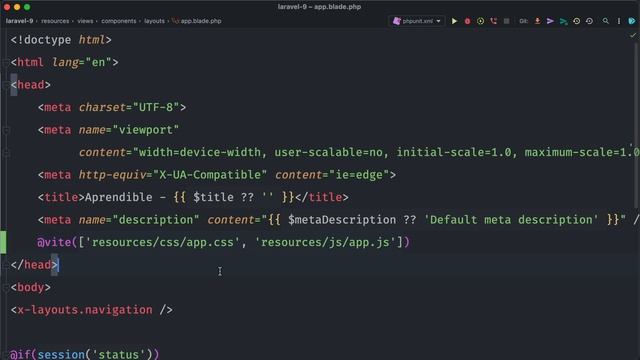Click the @vite directive
The image size is (640, 360).
click(54, 242)
